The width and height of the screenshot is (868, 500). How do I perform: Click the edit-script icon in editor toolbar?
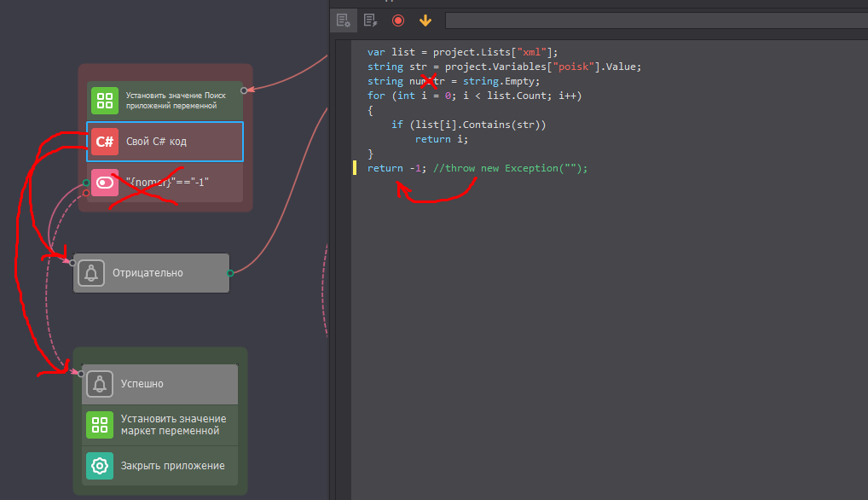[x=370, y=20]
